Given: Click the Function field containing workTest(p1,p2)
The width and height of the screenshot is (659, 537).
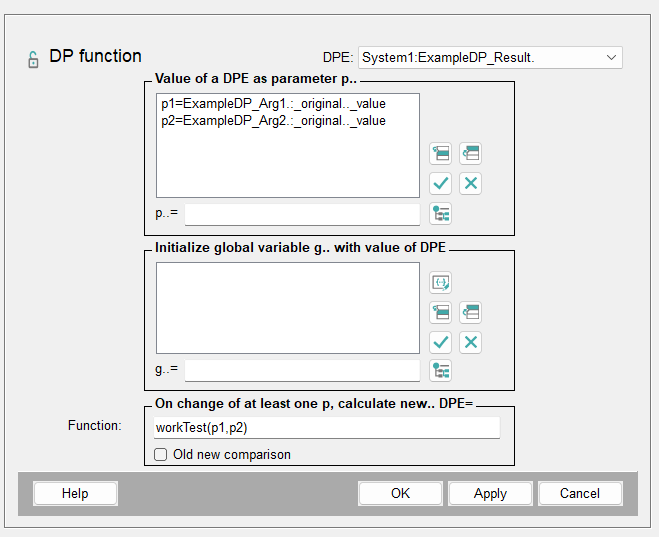Looking at the screenshot, I should tap(325, 428).
